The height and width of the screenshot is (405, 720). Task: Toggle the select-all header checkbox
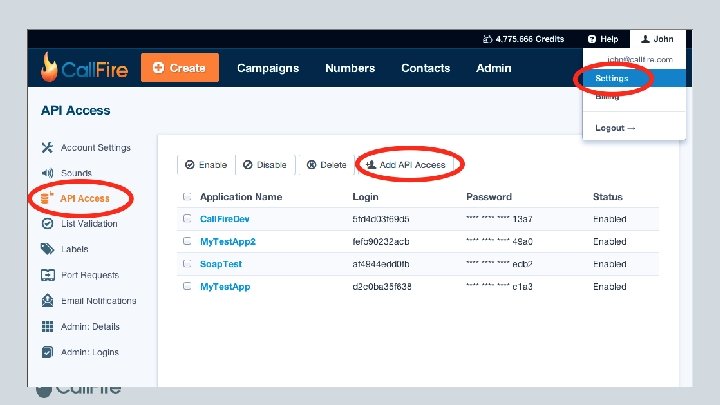[x=186, y=197]
